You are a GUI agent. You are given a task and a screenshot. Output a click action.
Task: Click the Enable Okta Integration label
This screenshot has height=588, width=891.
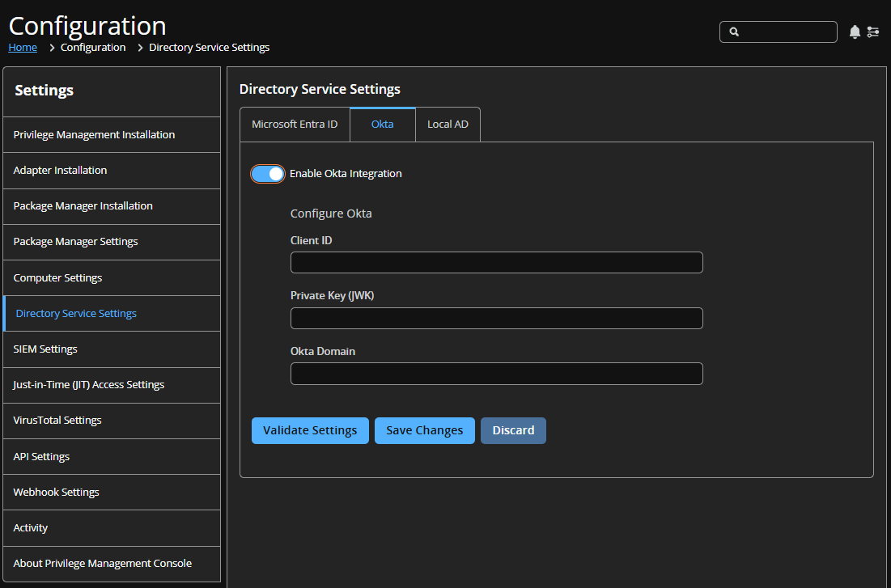pyautogui.click(x=346, y=174)
